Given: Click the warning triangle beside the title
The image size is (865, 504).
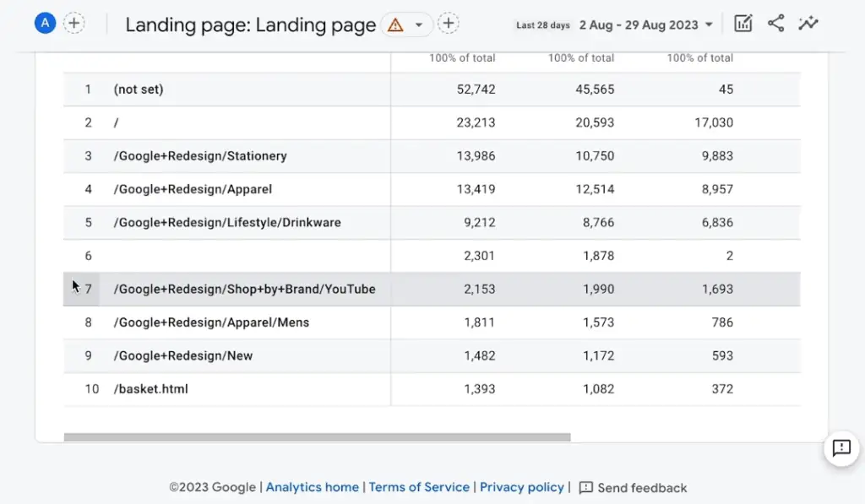Looking at the screenshot, I should [x=395, y=25].
